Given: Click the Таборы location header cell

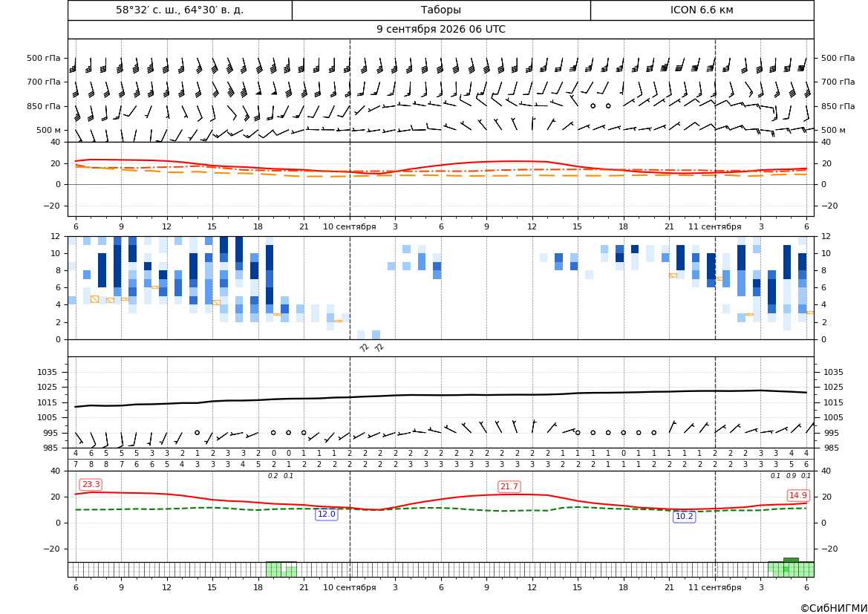Looking at the screenshot, I should pos(440,10).
